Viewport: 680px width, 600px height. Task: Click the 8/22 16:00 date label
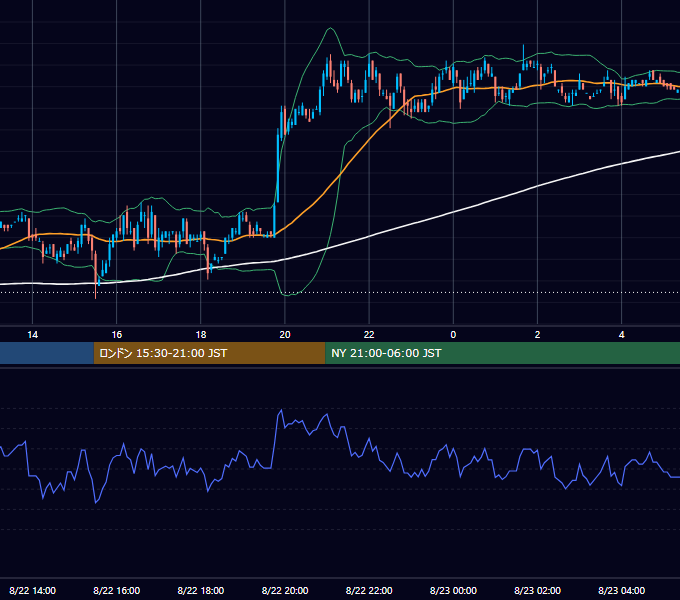(x=117, y=590)
